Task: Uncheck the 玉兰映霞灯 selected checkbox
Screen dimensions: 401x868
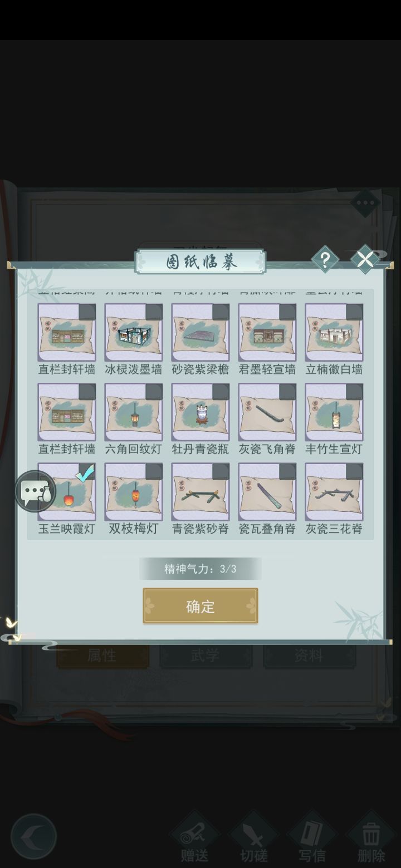Action: (x=86, y=472)
